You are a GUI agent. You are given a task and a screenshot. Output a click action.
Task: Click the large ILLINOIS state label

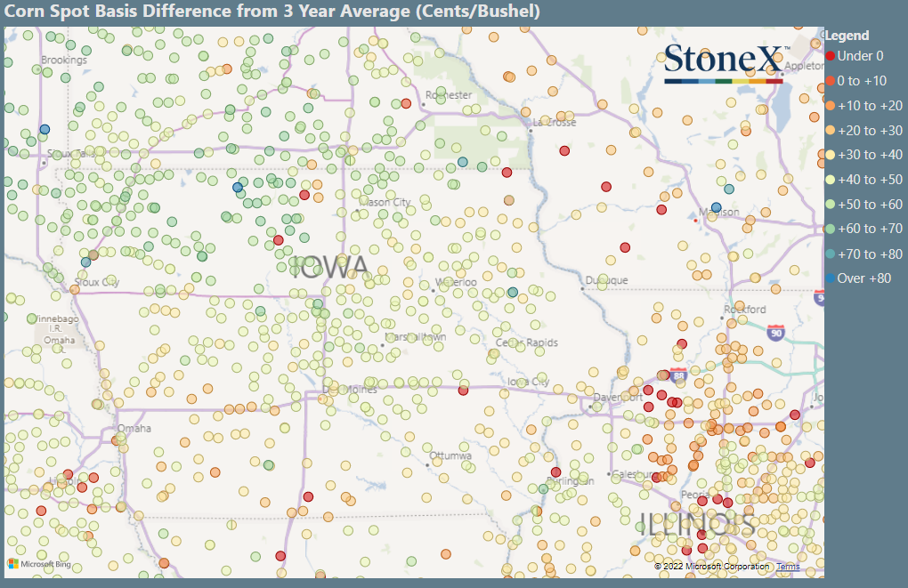tap(697, 524)
